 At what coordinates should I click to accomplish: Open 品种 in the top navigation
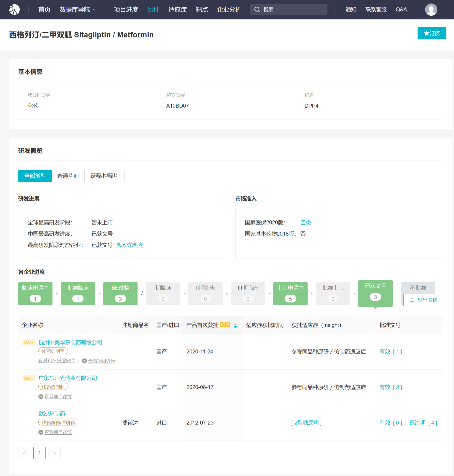[x=153, y=10]
